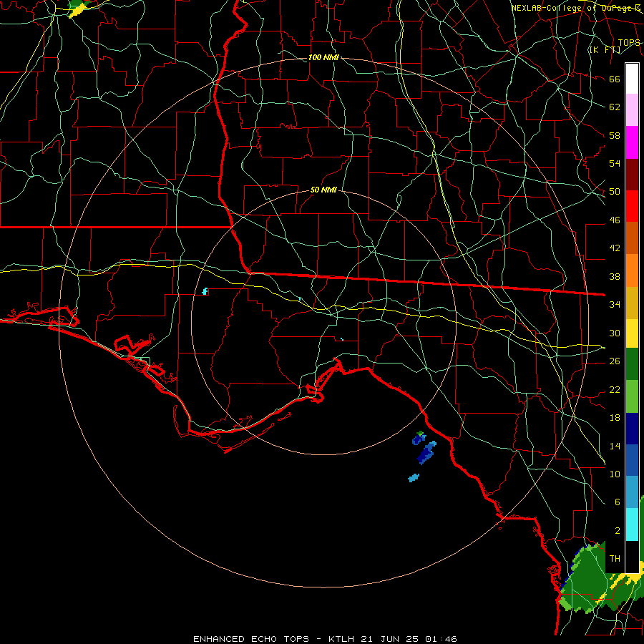Click the light pink legend swatch
Viewport: 644px width, 644px height.
(x=632, y=110)
